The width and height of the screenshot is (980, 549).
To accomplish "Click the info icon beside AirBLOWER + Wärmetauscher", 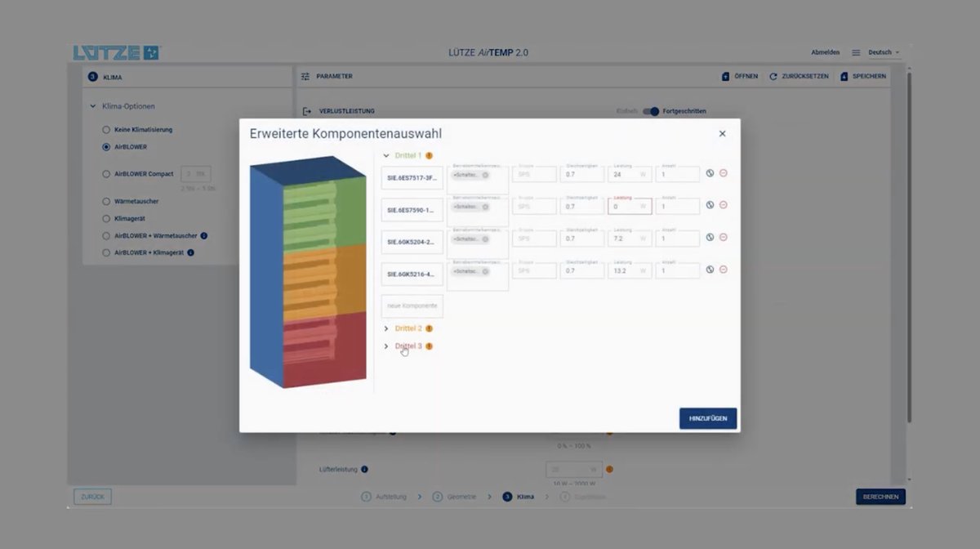I will [x=203, y=236].
